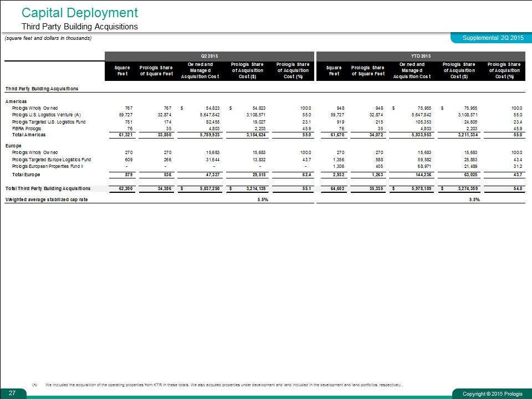The height and width of the screenshot is (399, 532).
Task: Click the Total Americas value 33,850
Action: click(165, 135)
